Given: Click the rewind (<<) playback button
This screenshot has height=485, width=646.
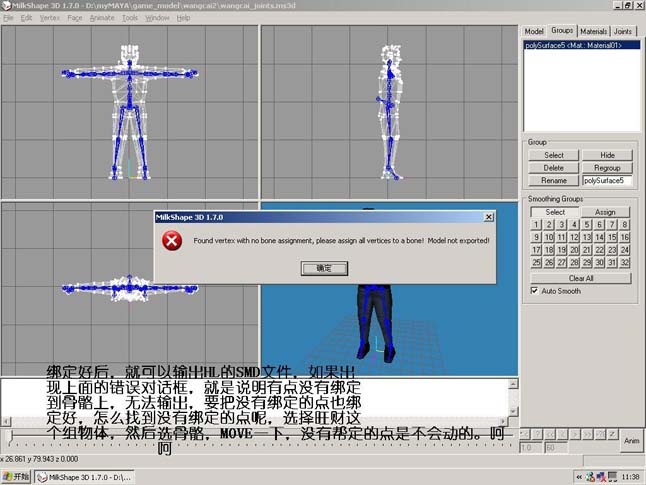Looking at the screenshot, I should tap(550, 434).
